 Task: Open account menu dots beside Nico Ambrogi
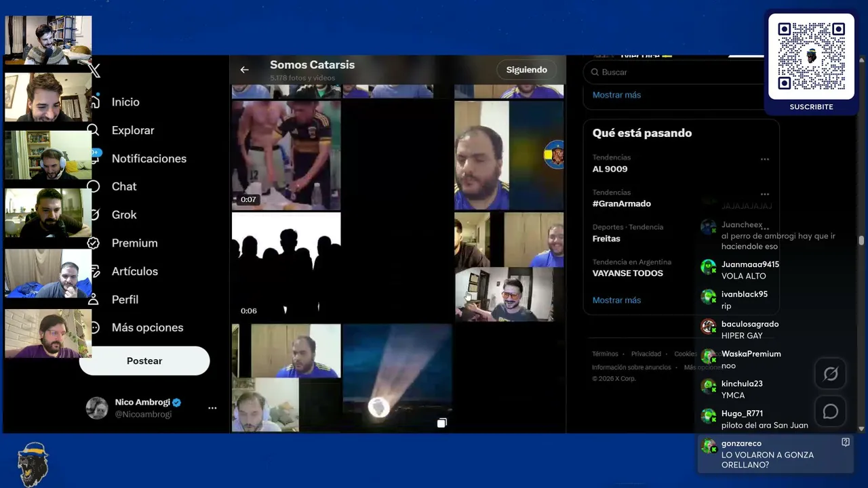tap(212, 408)
